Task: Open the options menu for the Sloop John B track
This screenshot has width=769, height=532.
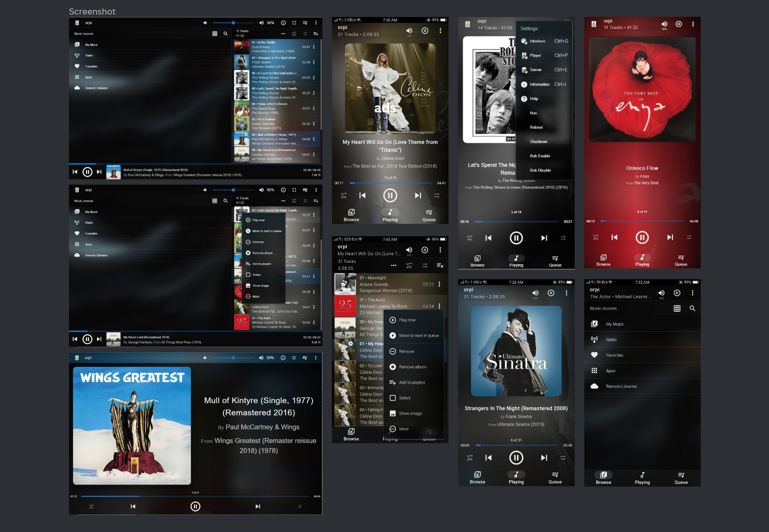Action: click(x=314, y=108)
